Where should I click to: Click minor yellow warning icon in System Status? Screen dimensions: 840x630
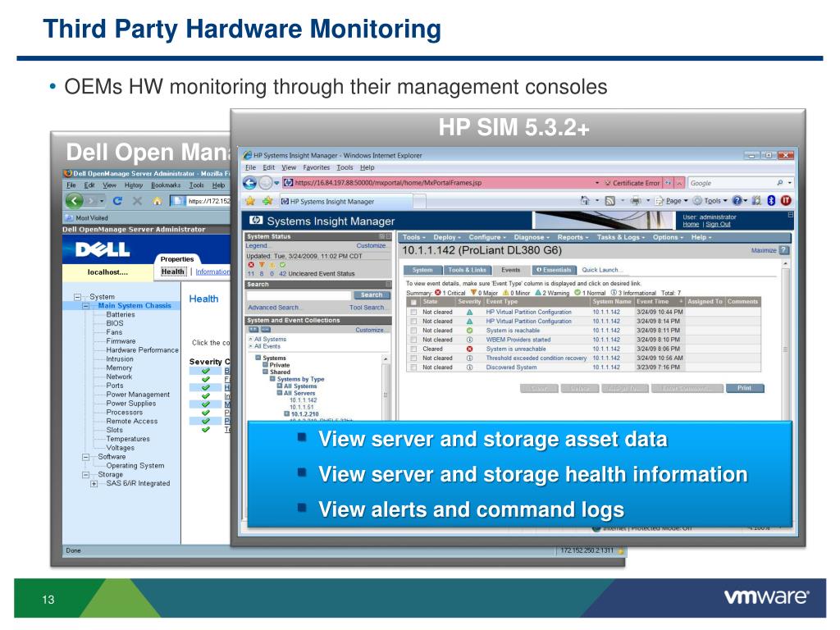(x=272, y=265)
